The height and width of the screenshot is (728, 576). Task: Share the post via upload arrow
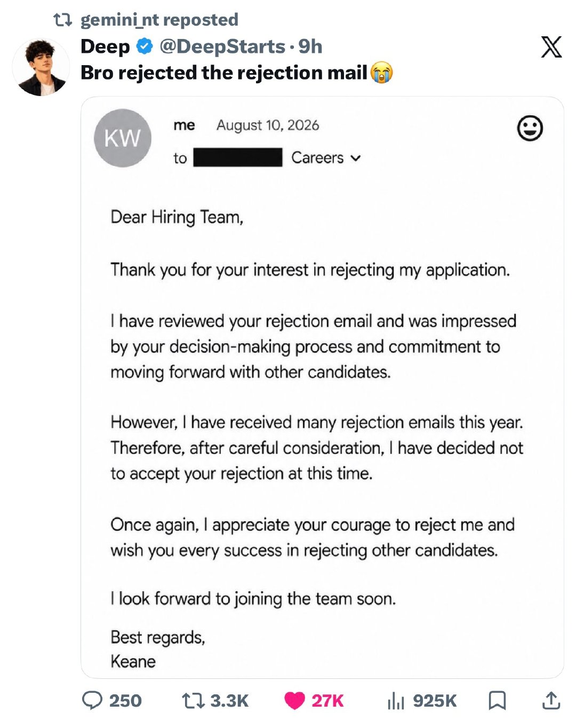[551, 700]
